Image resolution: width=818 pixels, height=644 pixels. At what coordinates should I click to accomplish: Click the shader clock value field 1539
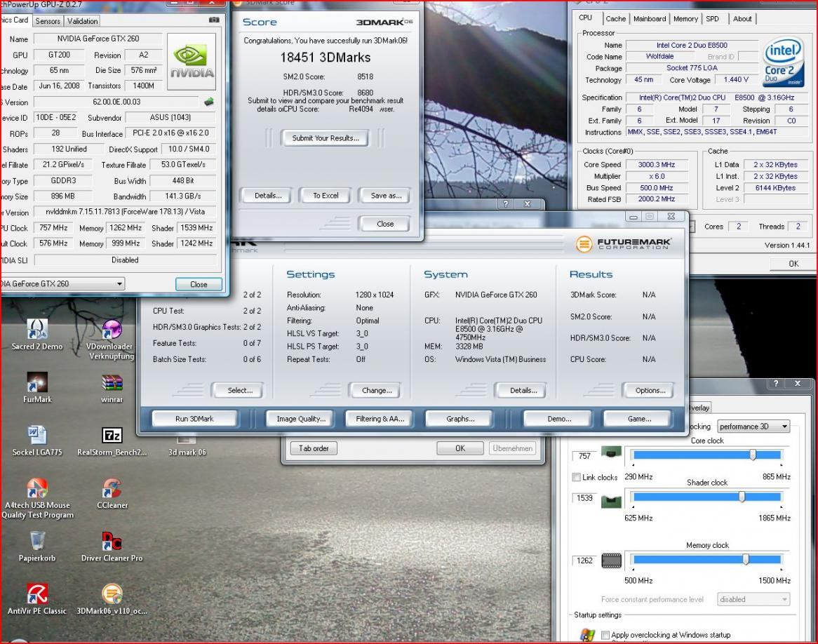point(584,498)
